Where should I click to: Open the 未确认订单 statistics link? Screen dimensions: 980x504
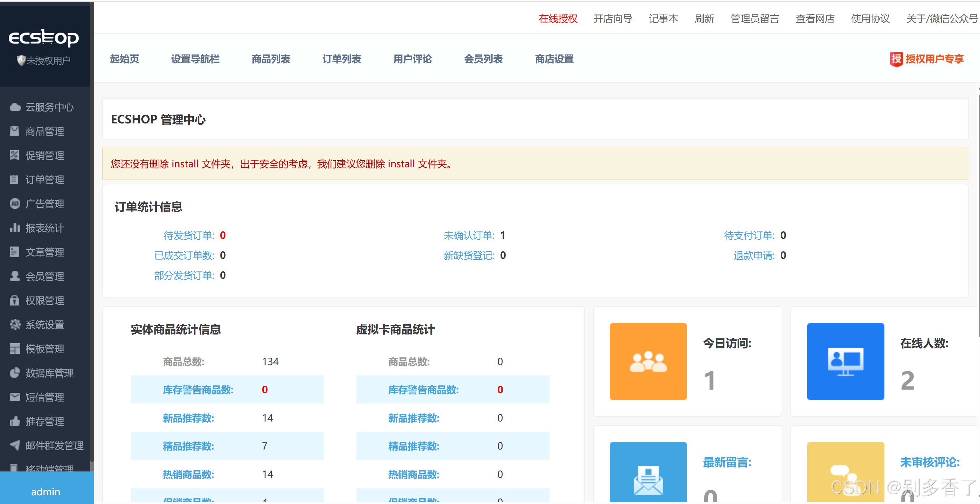pyautogui.click(x=469, y=235)
